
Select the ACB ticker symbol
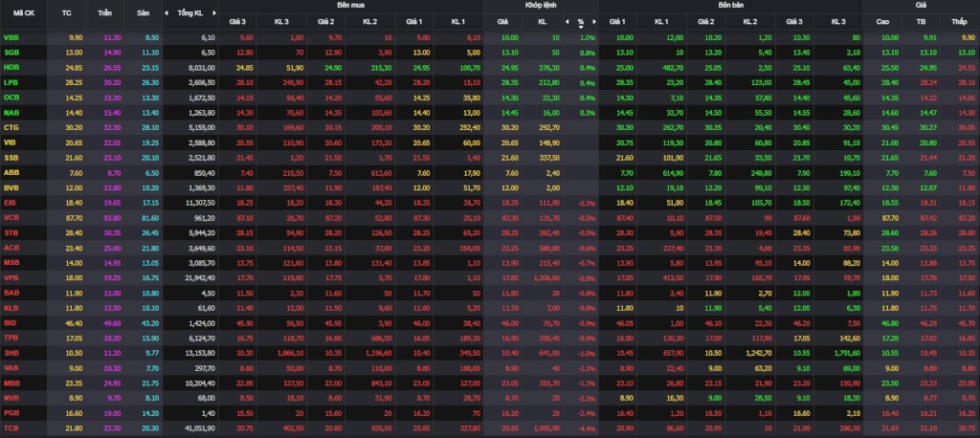coord(11,248)
